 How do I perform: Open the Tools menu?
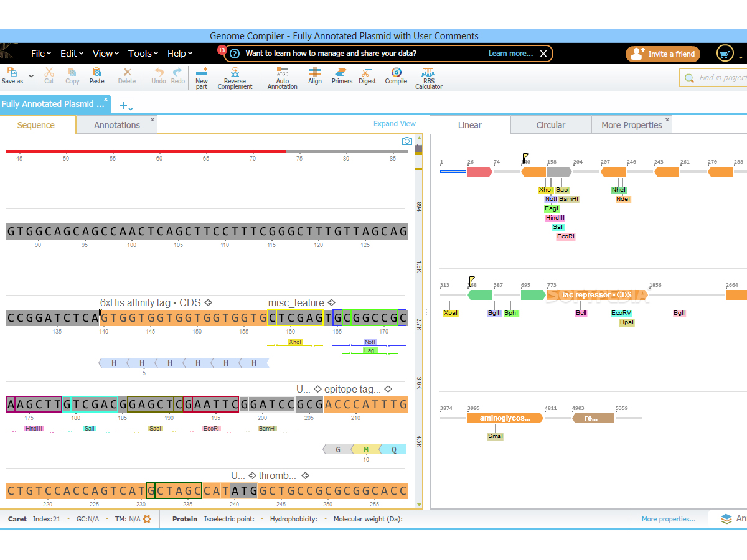coord(143,54)
